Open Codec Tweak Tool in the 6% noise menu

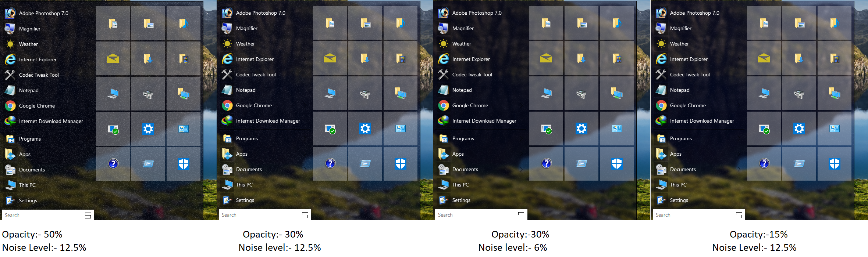tap(472, 75)
